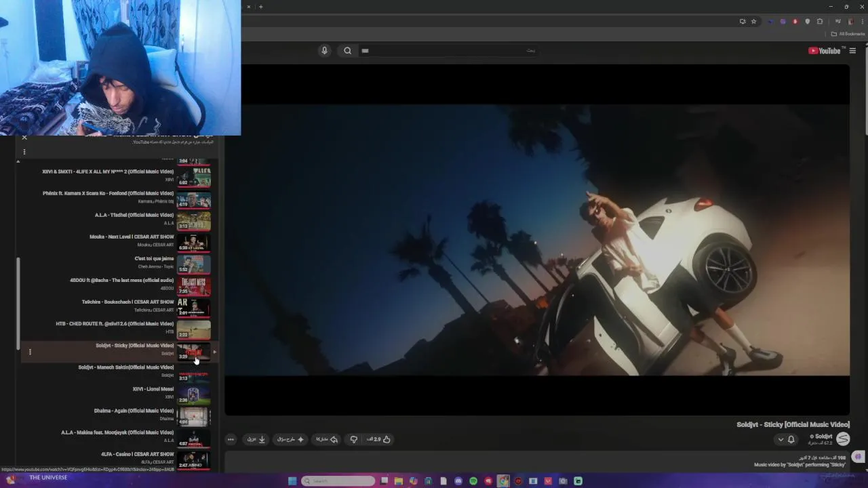Open the All Bookmarks folder
The width and height of the screenshot is (868, 488).
point(848,34)
